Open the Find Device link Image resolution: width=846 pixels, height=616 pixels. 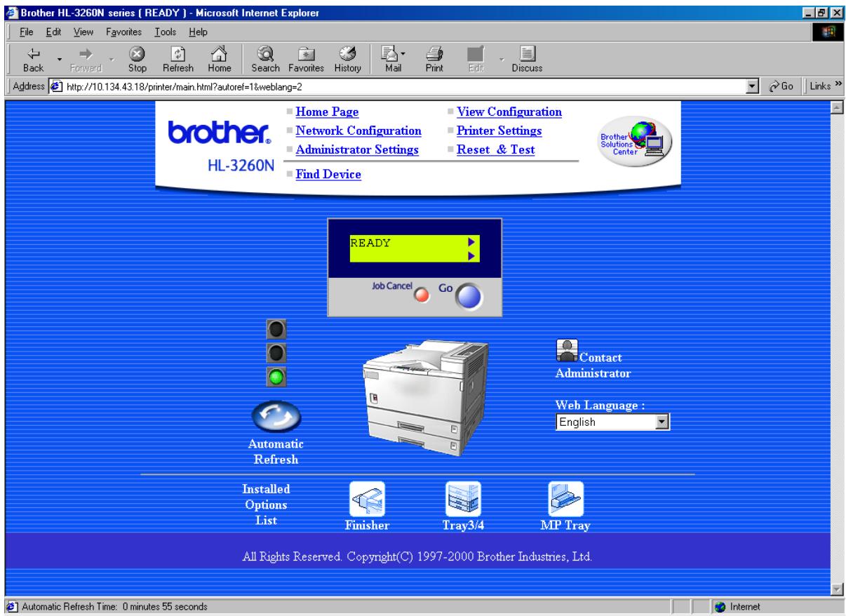328,174
